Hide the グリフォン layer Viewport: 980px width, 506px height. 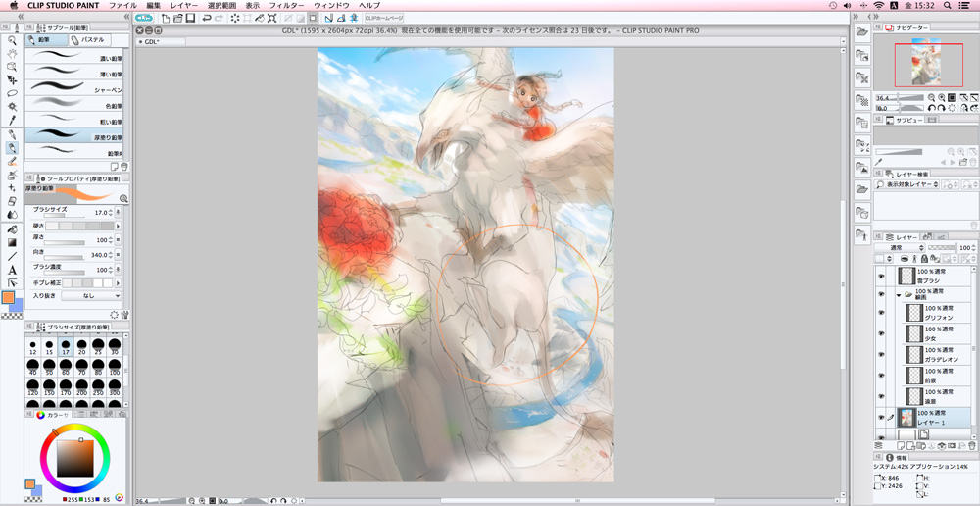[x=881, y=312]
